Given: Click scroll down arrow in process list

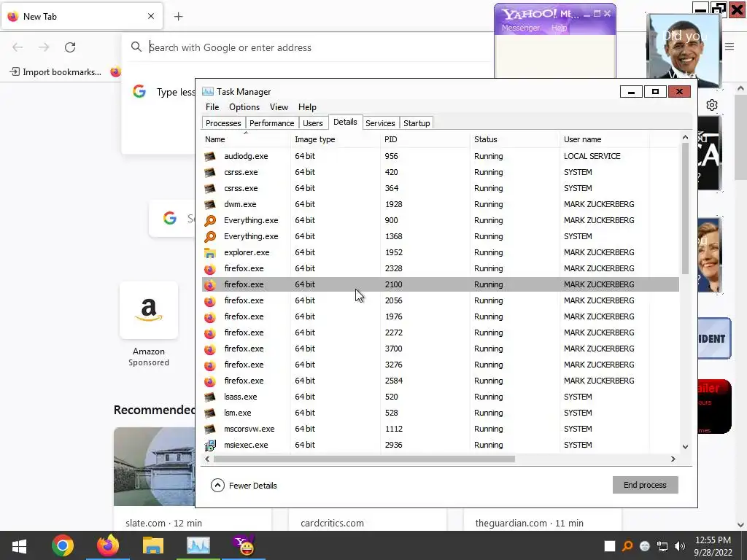Looking at the screenshot, I should 685,447.
